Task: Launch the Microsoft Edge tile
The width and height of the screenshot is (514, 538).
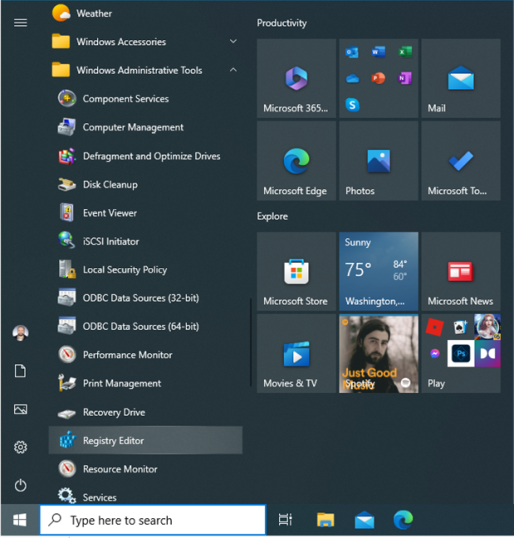Action: coord(296,161)
